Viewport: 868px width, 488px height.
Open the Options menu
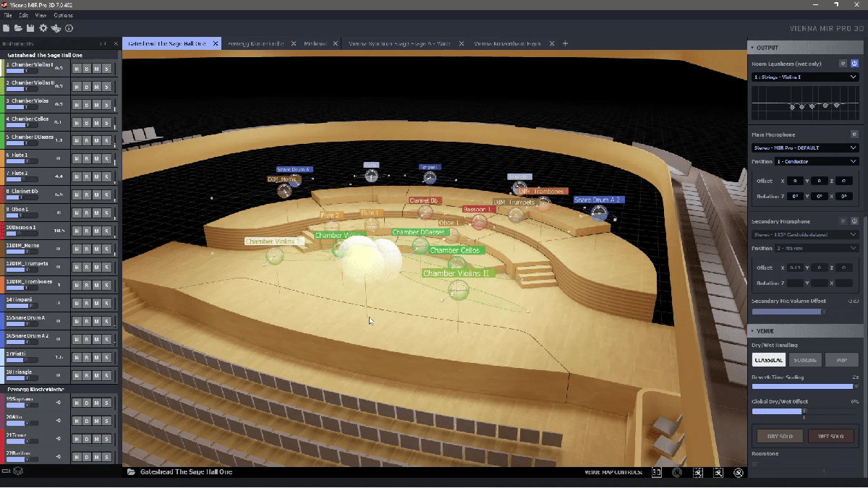click(x=63, y=15)
